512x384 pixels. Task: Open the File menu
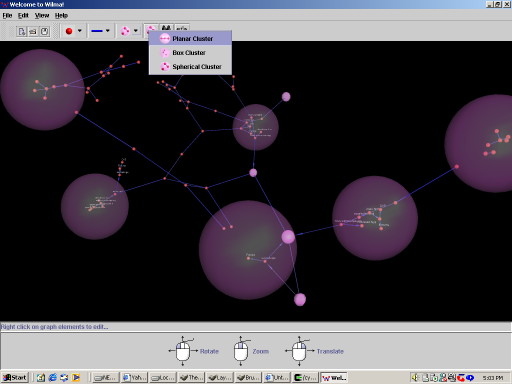tap(7, 15)
